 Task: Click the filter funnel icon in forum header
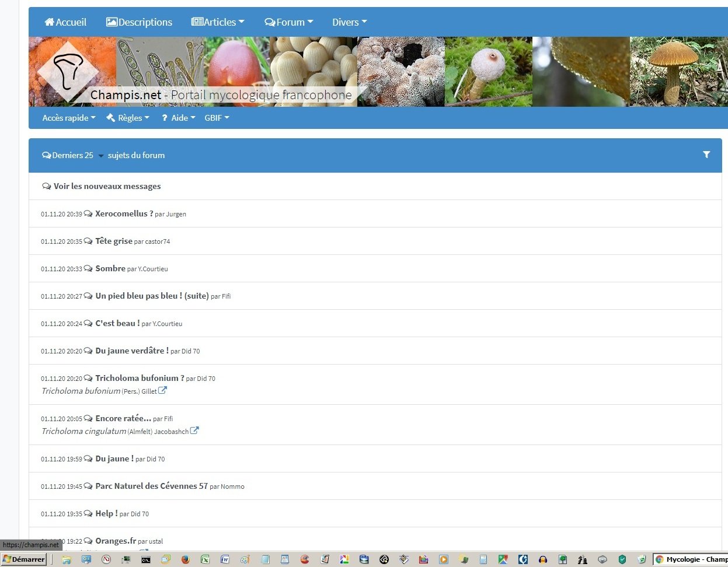(x=706, y=155)
